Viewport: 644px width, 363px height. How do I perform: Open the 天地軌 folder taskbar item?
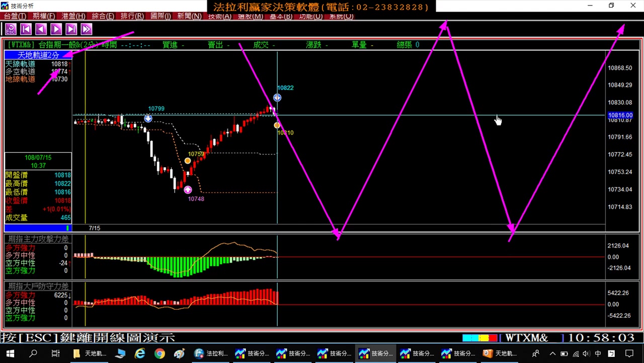pyautogui.click(x=90, y=354)
